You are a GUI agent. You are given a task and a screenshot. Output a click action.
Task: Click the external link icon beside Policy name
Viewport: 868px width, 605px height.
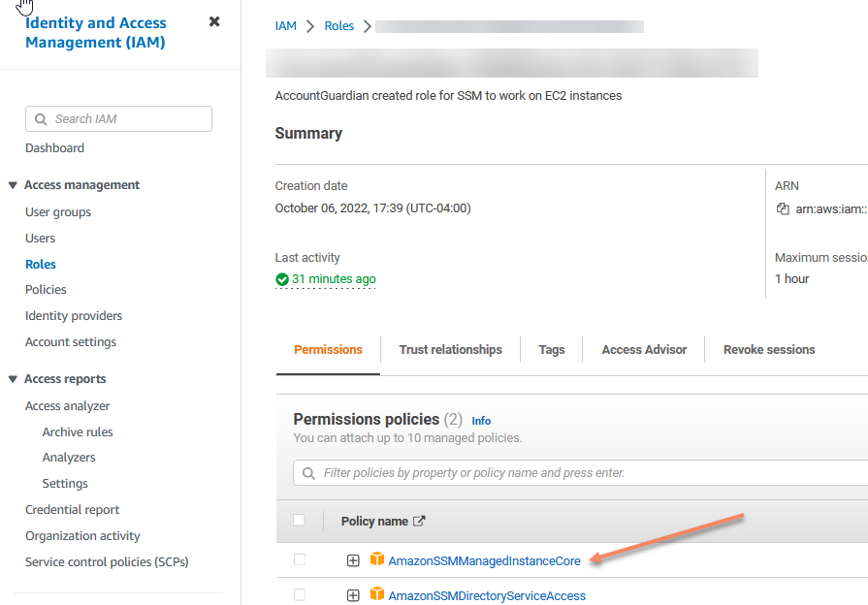click(419, 521)
